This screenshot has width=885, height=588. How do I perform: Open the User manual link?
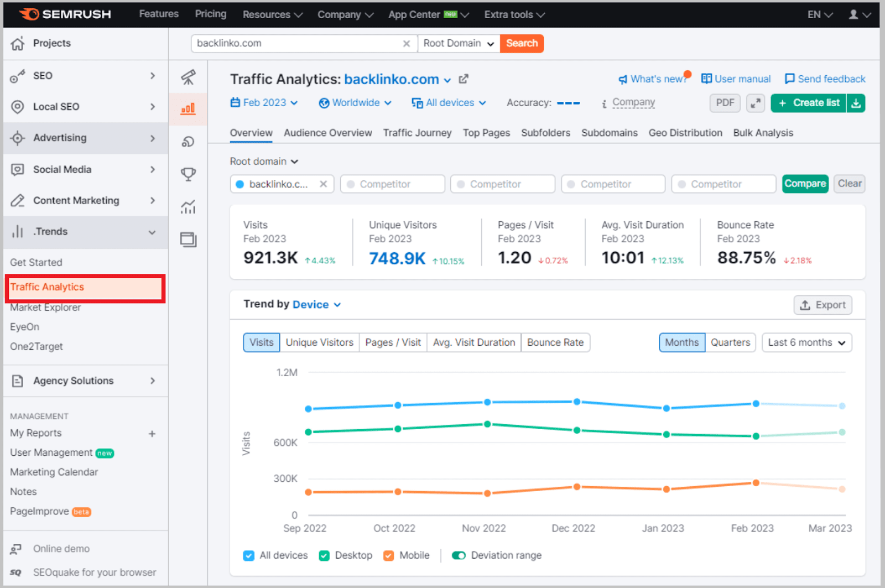pyautogui.click(x=736, y=79)
